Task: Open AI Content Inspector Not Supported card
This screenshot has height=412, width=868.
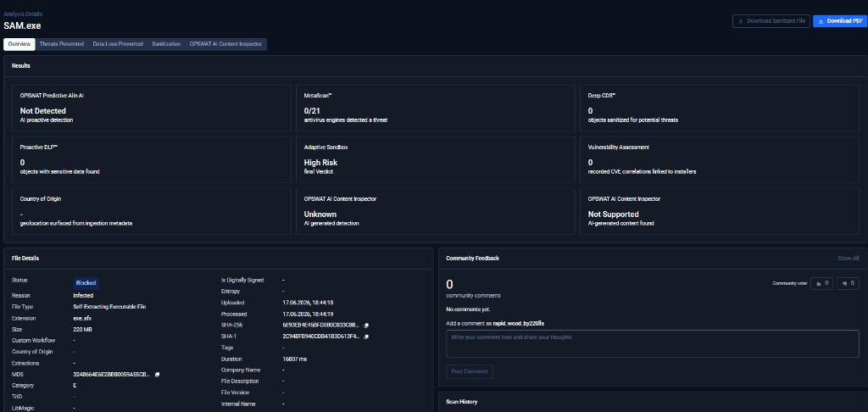Action: click(720, 212)
